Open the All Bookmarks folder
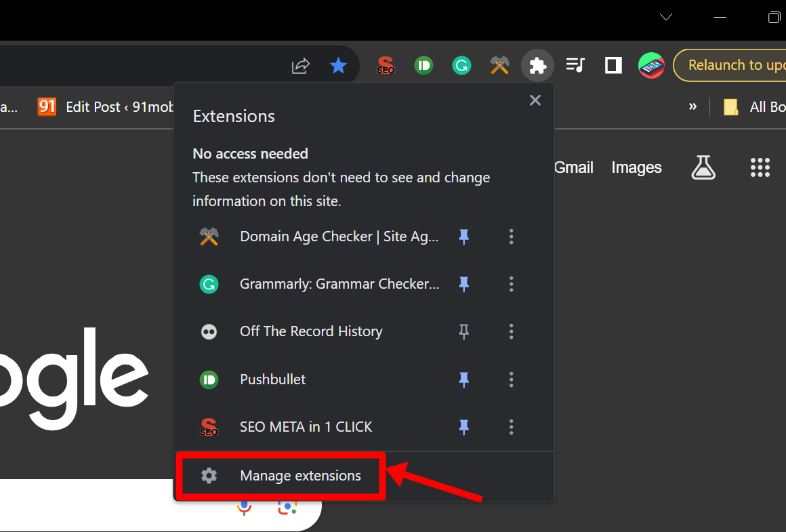 (x=754, y=107)
